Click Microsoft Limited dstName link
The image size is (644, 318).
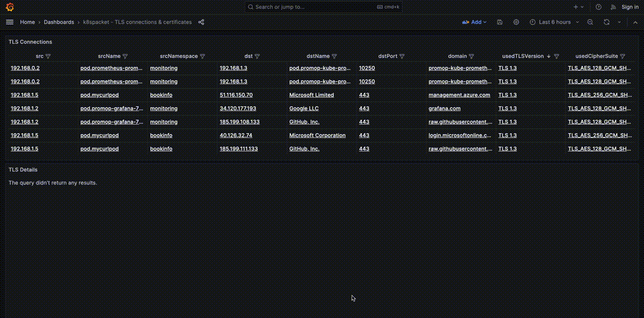[311, 95]
